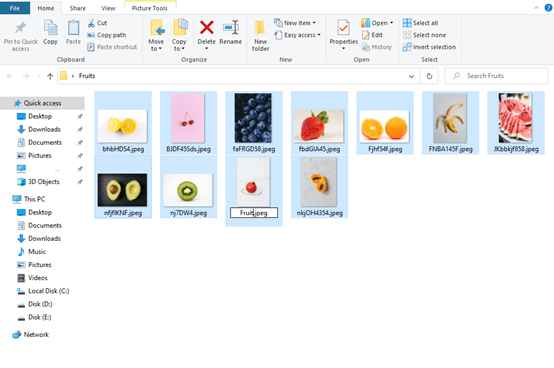
Task: Expand the address bar history dropdown
Action: tap(411, 76)
